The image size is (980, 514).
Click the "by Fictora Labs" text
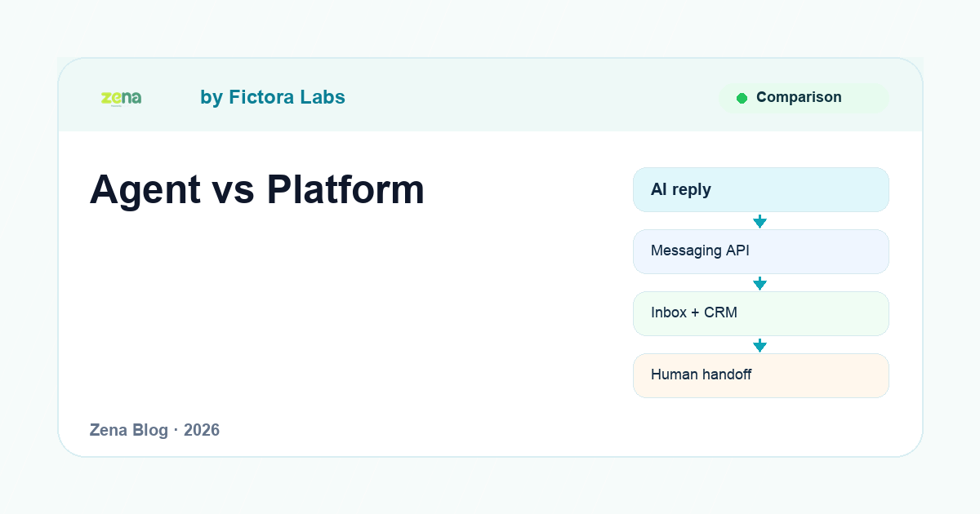(273, 97)
